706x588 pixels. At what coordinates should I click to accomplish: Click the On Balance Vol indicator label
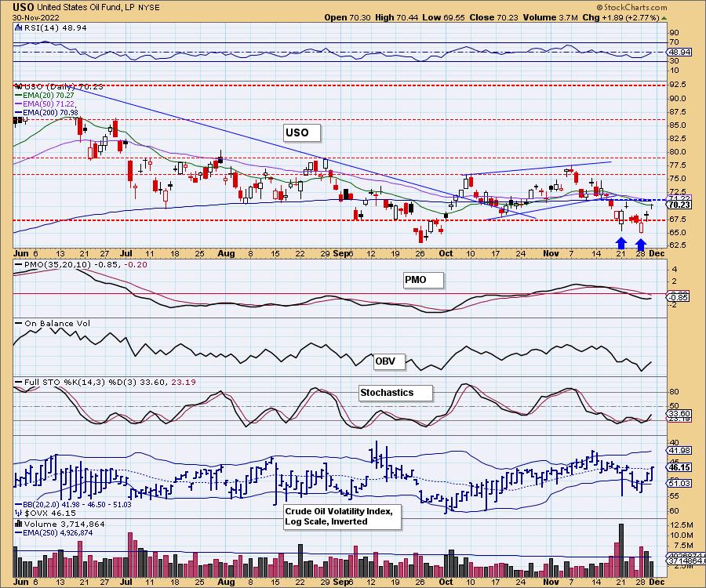click(x=53, y=324)
